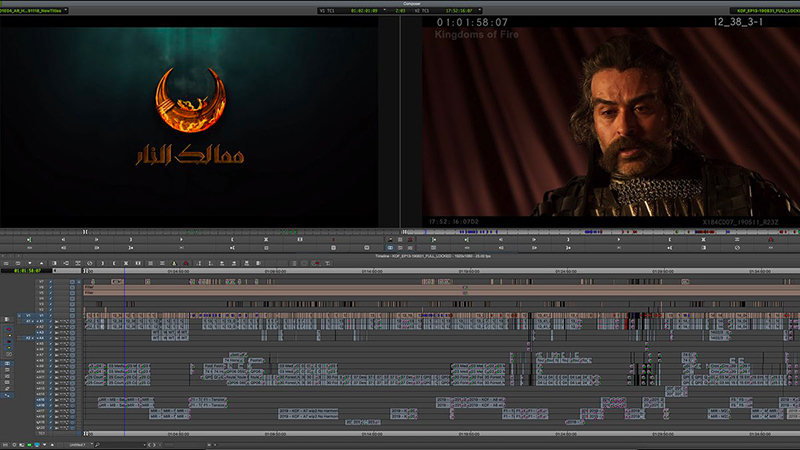Image resolution: width=800 pixels, height=450 pixels.
Task: Play the source monitor clip
Action: click(181, 239)
